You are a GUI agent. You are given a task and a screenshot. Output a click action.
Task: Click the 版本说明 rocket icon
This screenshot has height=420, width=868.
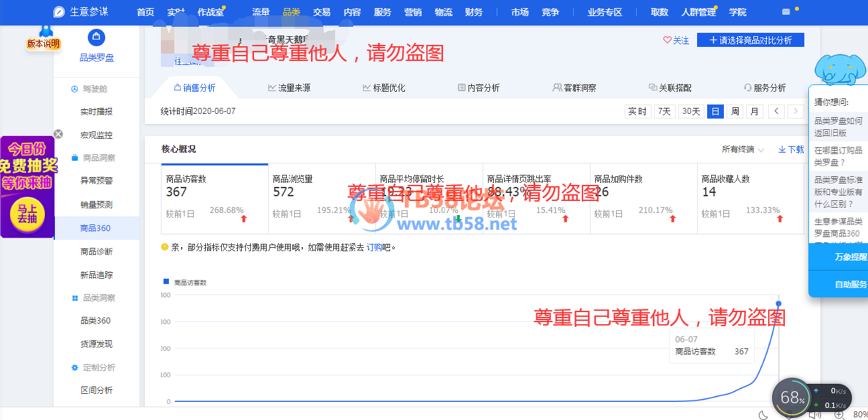pos(45,30)
